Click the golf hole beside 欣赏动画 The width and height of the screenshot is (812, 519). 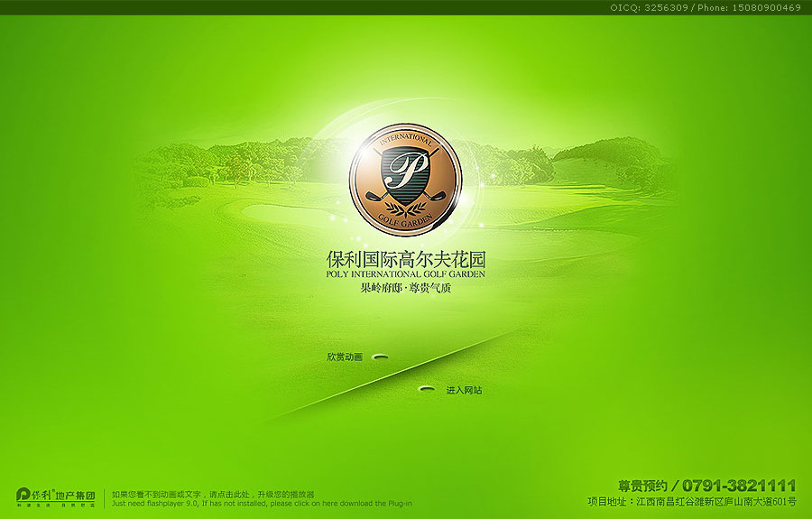point(381,357)
